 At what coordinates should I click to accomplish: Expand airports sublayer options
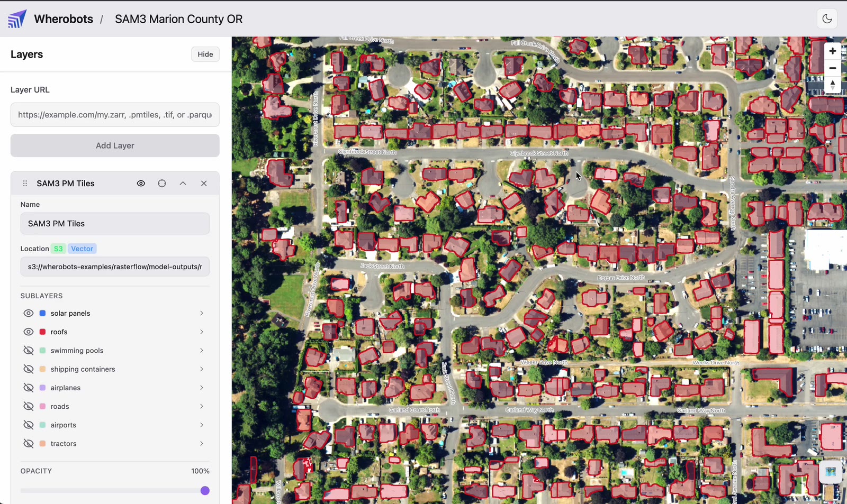[202, 425]
